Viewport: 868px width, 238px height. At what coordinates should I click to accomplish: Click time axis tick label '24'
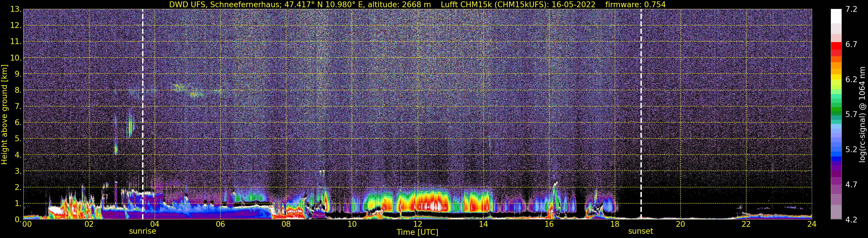(x=812, y=224)
